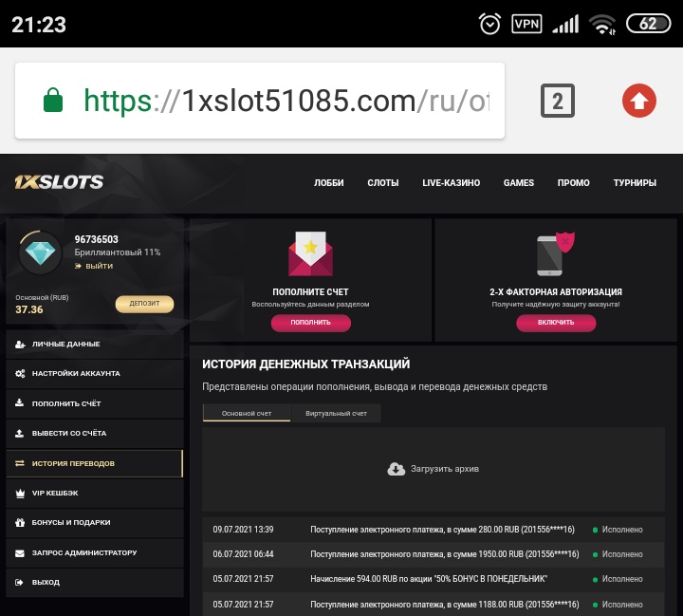
Task: Click the VIP cashback crown icon
Action: [20, 493]
